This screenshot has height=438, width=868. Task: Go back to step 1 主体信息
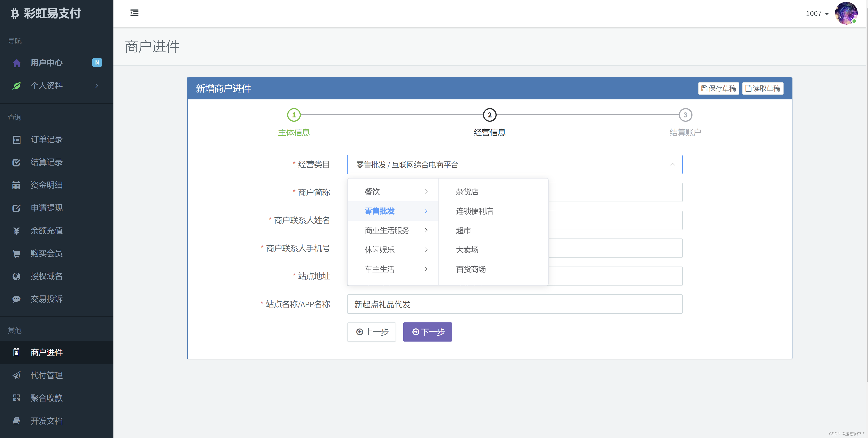(294, 115)
